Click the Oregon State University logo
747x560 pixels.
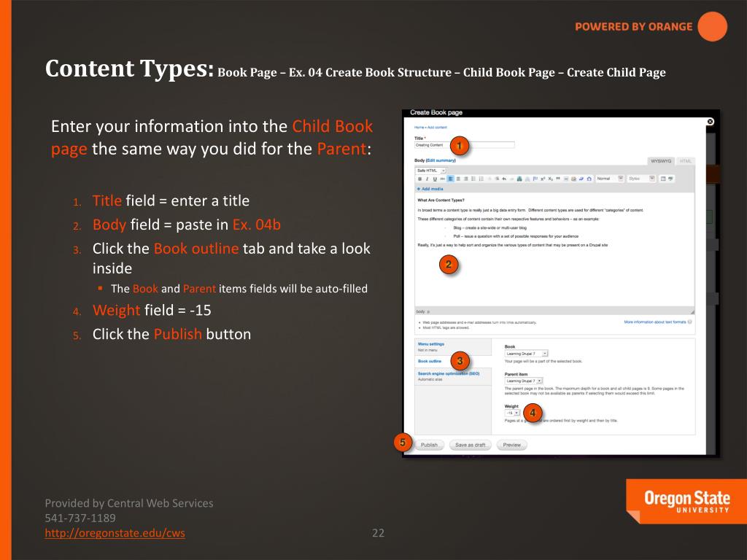tap(686, 502)
